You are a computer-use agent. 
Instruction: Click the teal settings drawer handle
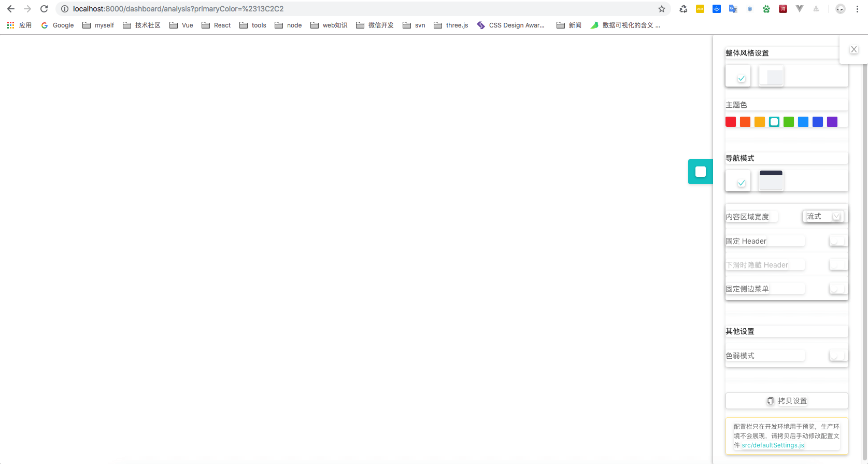coord(701,172)
